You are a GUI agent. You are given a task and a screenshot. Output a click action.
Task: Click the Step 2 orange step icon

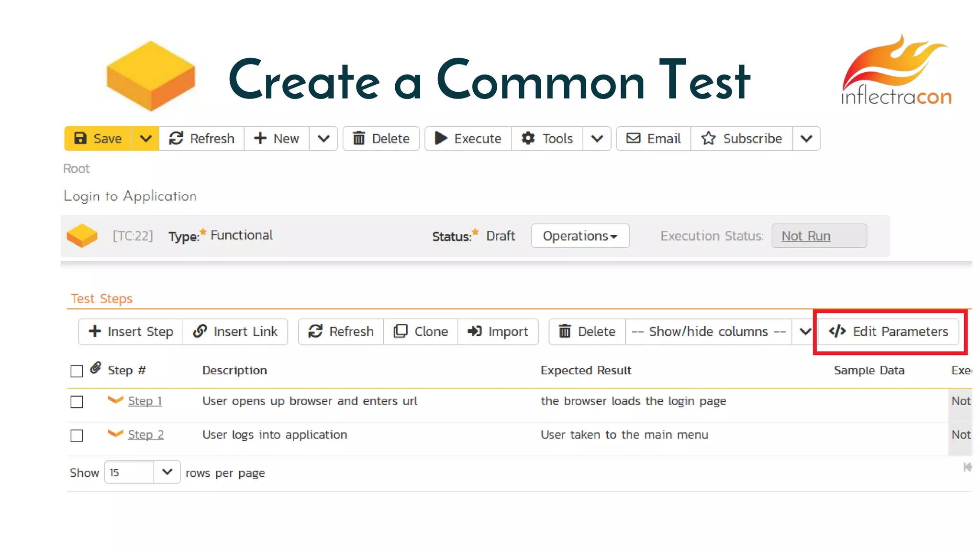pos(115,434)
